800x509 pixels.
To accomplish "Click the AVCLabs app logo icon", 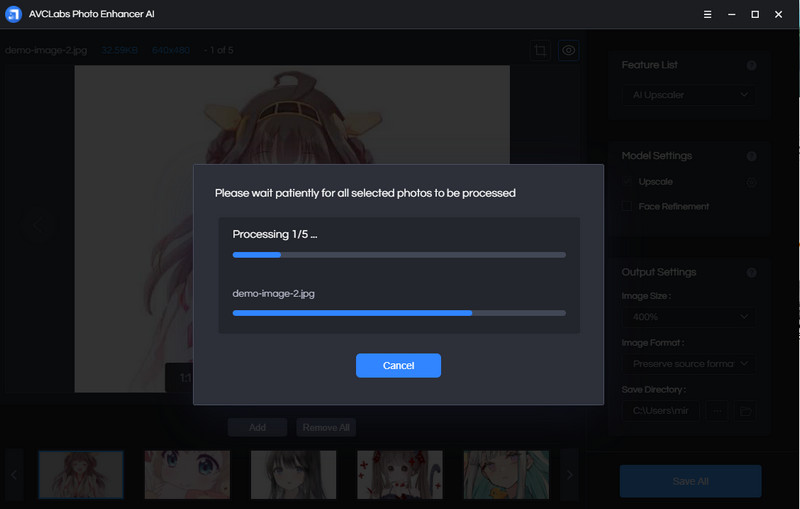I will click(x=13, y=14).
